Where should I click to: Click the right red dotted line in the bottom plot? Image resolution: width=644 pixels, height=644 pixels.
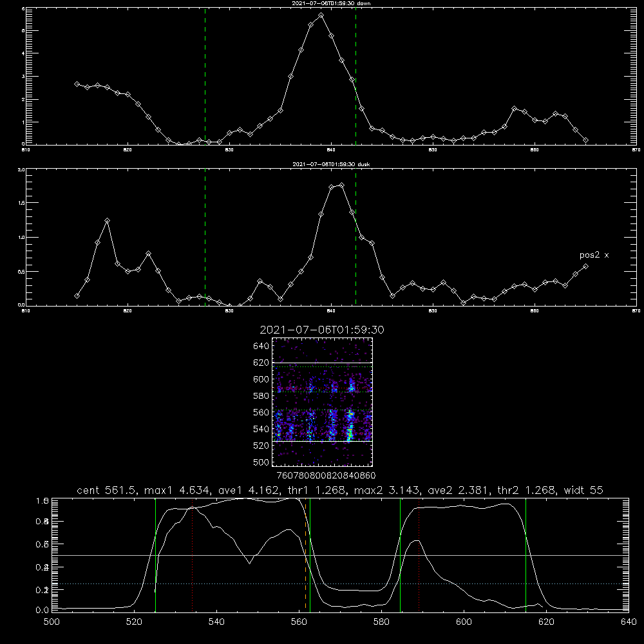(419, 554)
